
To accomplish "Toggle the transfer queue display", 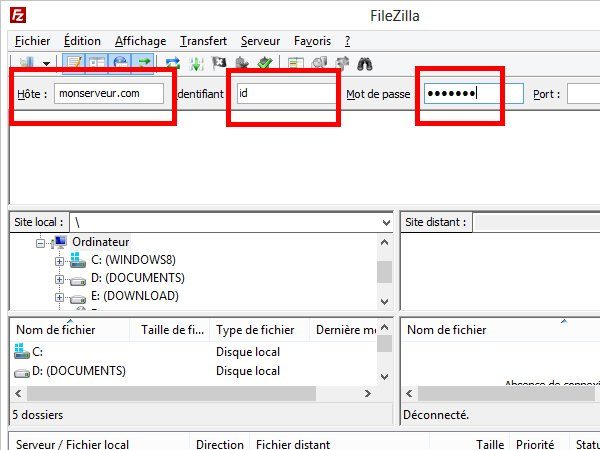I will click(143, 63).
